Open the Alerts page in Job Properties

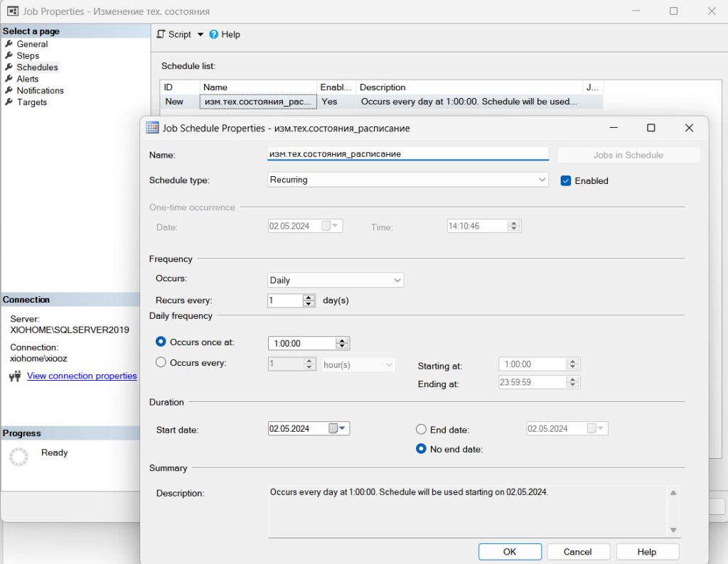(28, 79)
